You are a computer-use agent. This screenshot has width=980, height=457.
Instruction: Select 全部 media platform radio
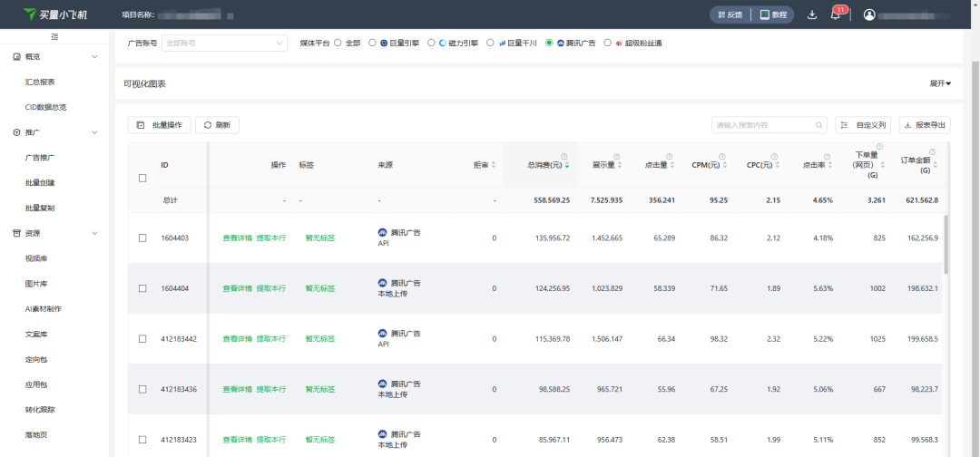coord(338,44)
